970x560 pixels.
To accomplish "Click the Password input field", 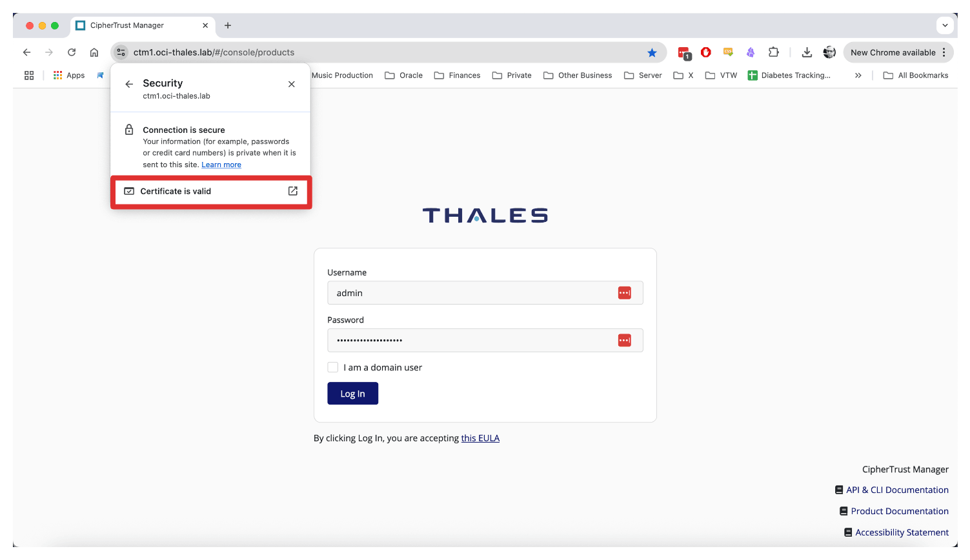I will 485,341.
